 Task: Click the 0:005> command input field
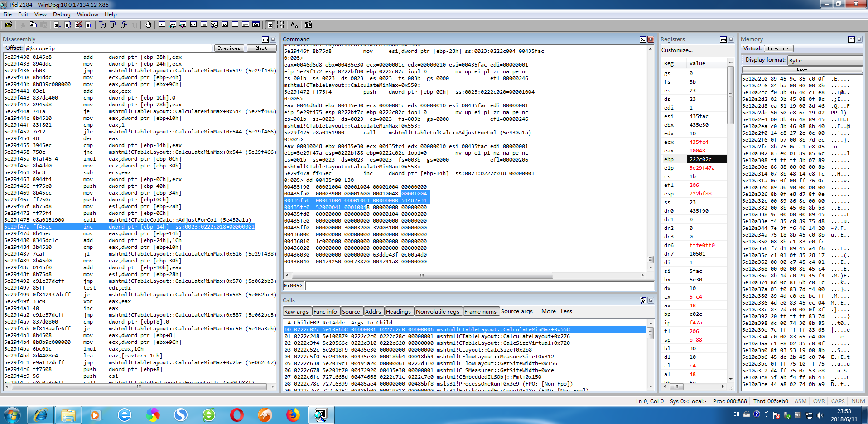tap(479, 286)
